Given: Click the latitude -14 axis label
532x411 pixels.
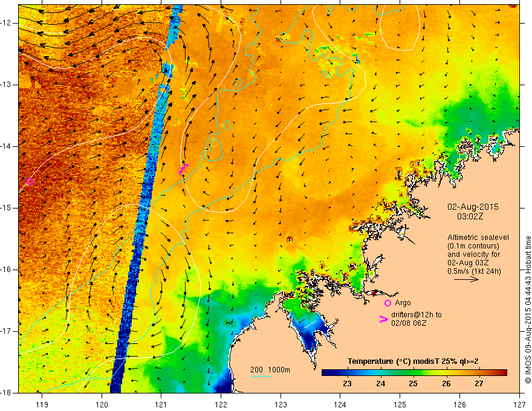Looking at the screenshot, I should tap(6, 146).
